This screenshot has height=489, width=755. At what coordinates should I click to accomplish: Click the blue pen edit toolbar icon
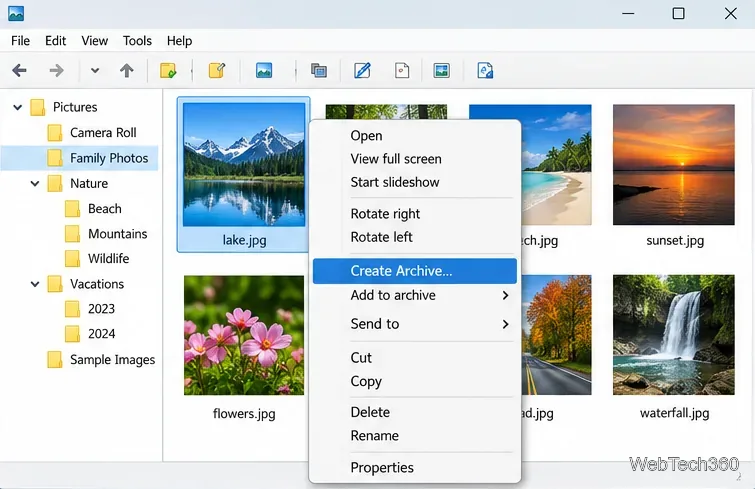[x=362, y=70]
